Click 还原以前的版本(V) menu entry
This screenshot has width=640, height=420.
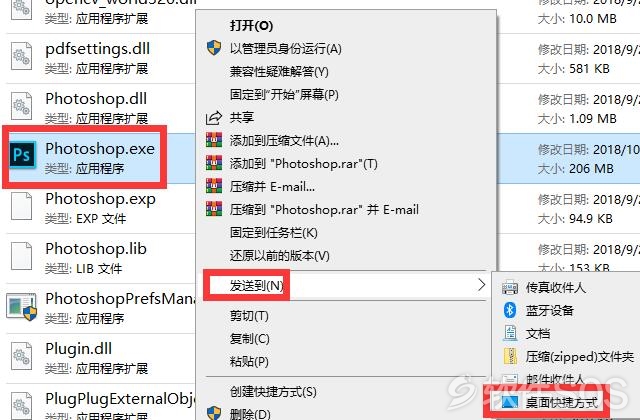coord(280,256)
